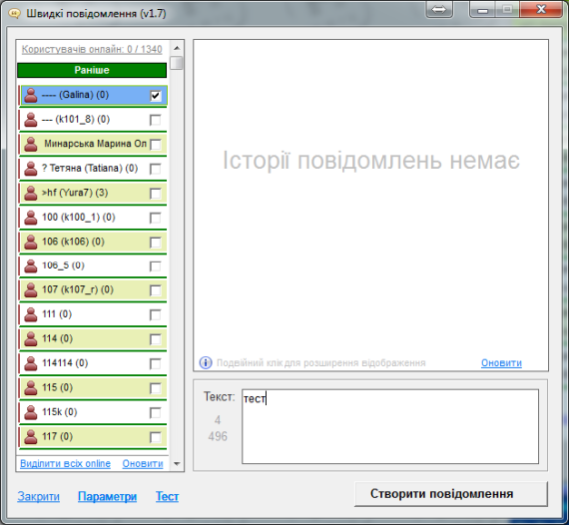The width and height of the screenshot is (570, 526).
Task: Click the user avatar icon next to Galina
Action: pyautogui.click(x=31, y=95)
